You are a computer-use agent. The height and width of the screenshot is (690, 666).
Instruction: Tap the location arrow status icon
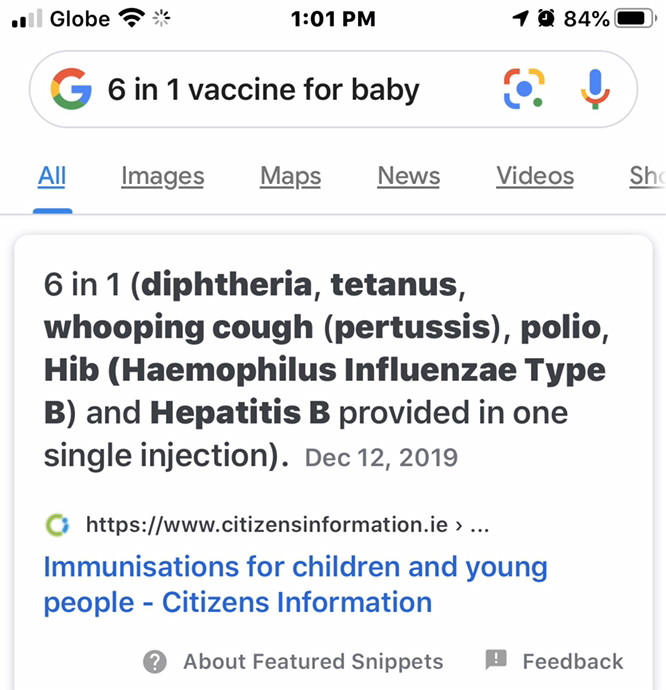[520, 18]
